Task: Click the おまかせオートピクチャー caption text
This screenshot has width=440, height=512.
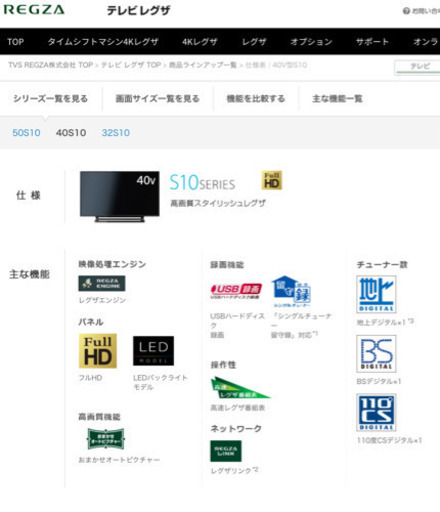Action: 119,460
